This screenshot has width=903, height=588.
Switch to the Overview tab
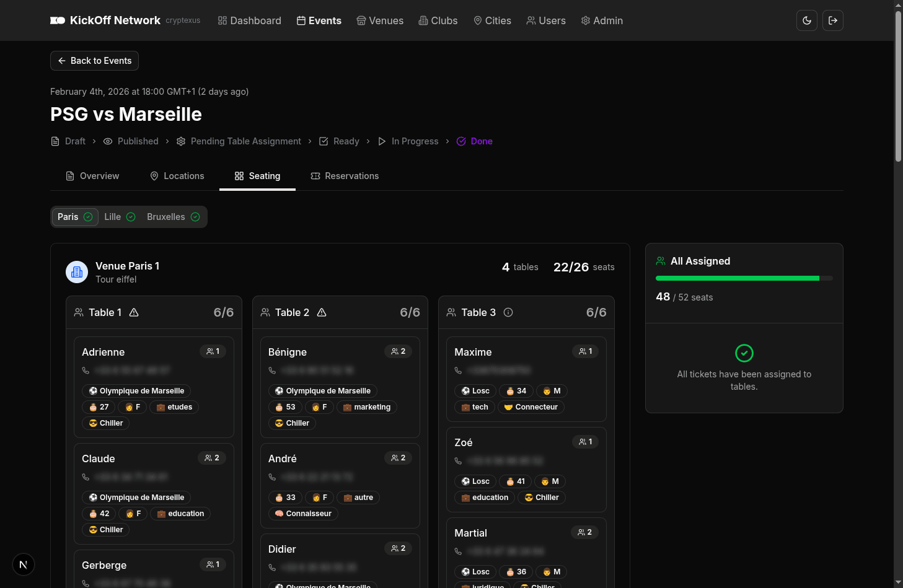tap(92, 176)
